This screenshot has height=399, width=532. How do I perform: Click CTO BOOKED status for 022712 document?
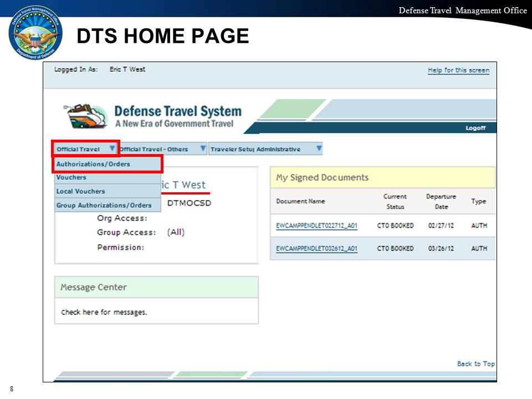point(395,226)
